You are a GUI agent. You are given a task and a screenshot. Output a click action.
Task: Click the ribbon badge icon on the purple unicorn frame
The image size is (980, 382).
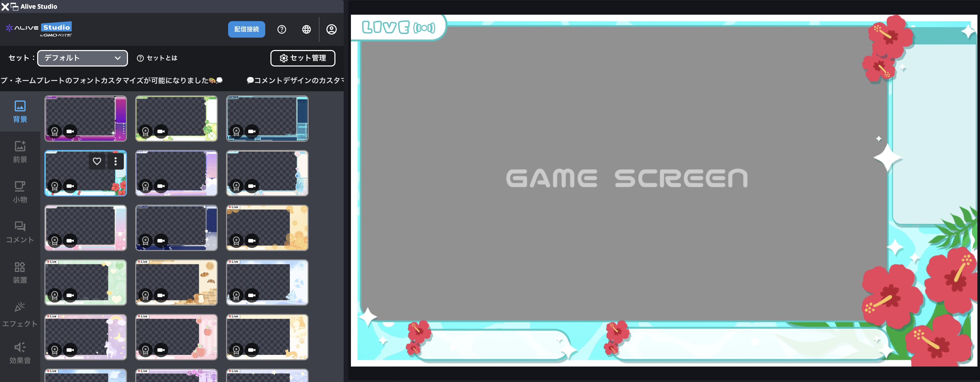coord(55,350)
